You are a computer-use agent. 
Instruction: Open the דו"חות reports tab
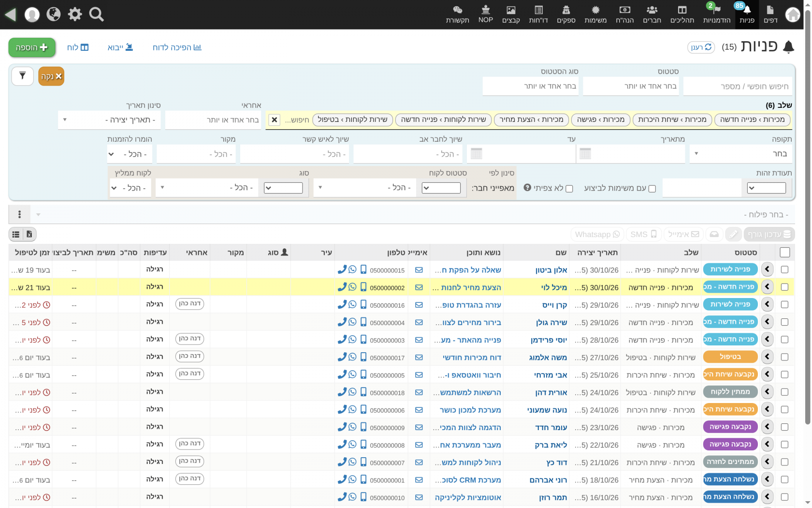[538, 15]
